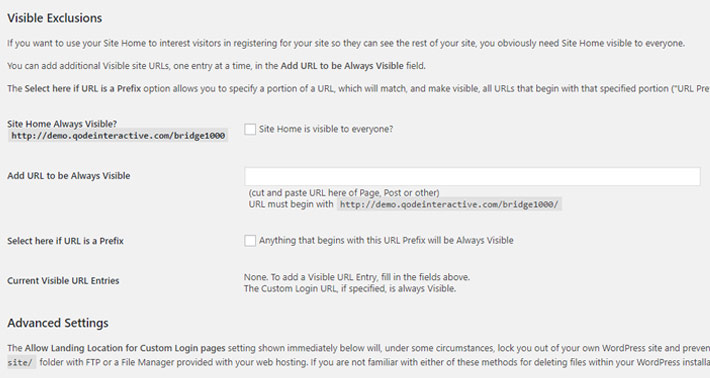Click the 'Current Visible URL Entries' row label
The height and width of the screenshot is (378, 710).
click(x=63, y=281)
